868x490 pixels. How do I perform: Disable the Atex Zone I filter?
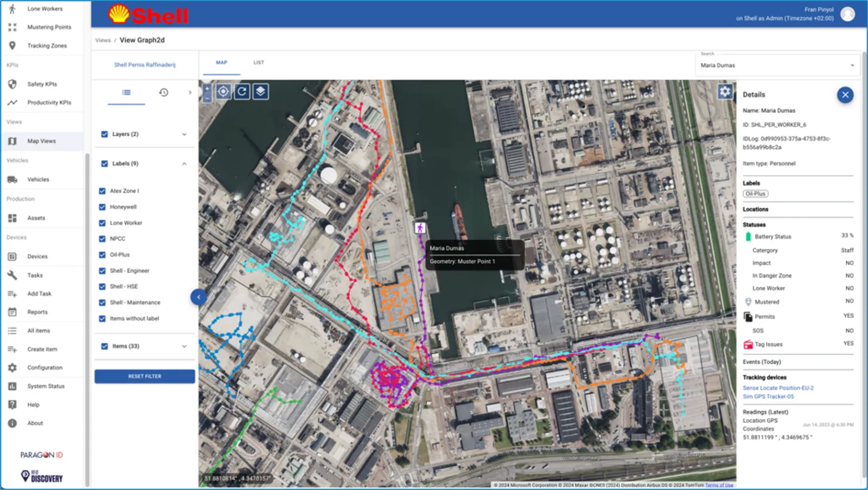tap(103, 191)
